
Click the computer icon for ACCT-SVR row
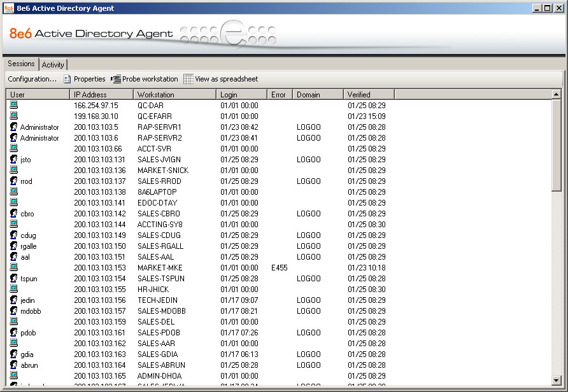[x=14, y=148]
